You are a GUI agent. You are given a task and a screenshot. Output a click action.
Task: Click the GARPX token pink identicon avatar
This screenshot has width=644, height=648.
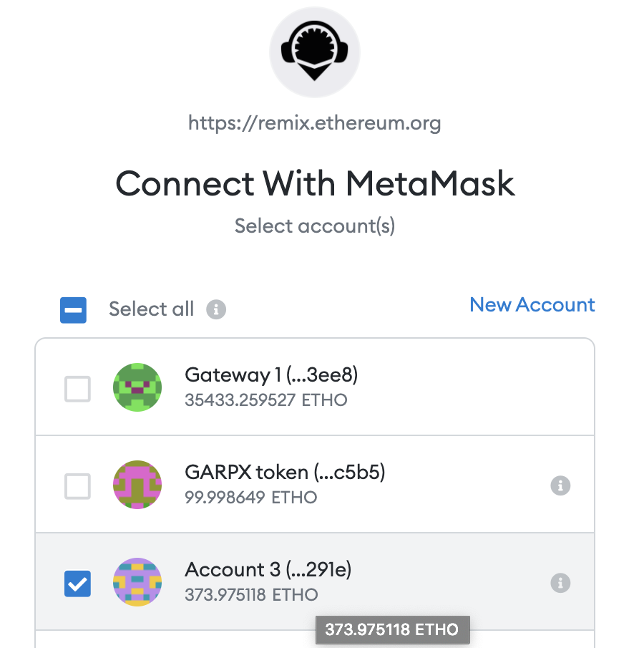tap(137, 485)
